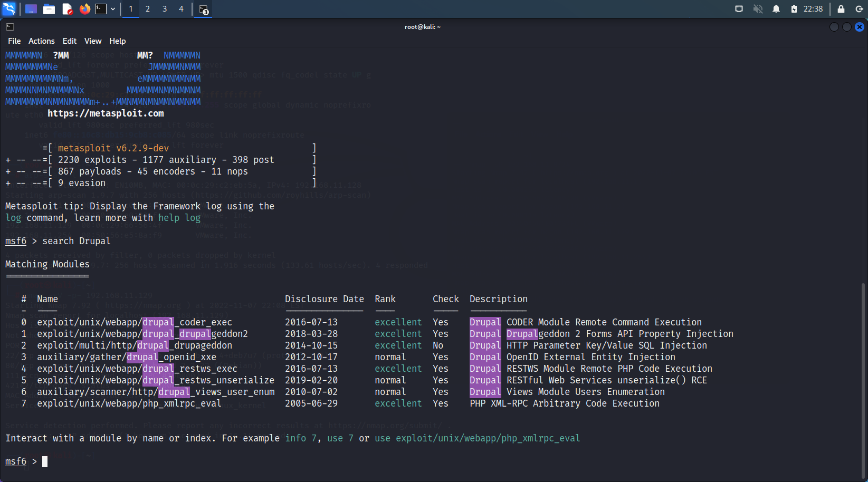Click the Matching Modules heading
The width and height of the screenshot is (868, 482).
point(47,264)
